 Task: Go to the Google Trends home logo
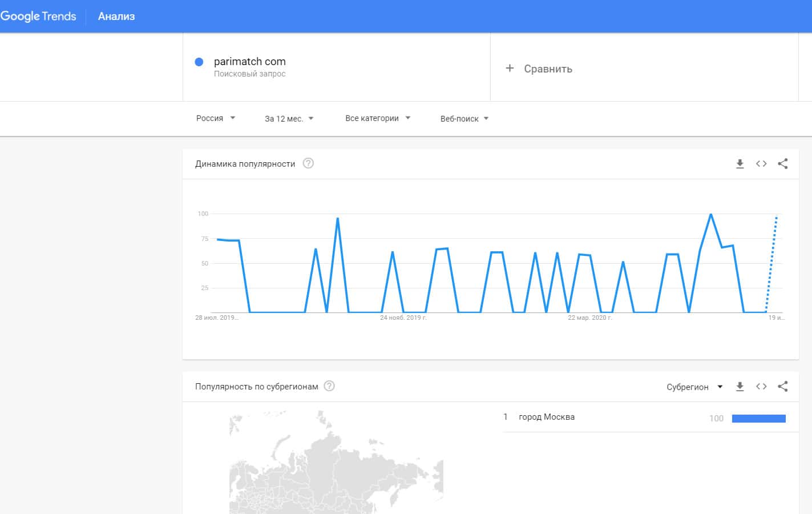coord(38,17)
